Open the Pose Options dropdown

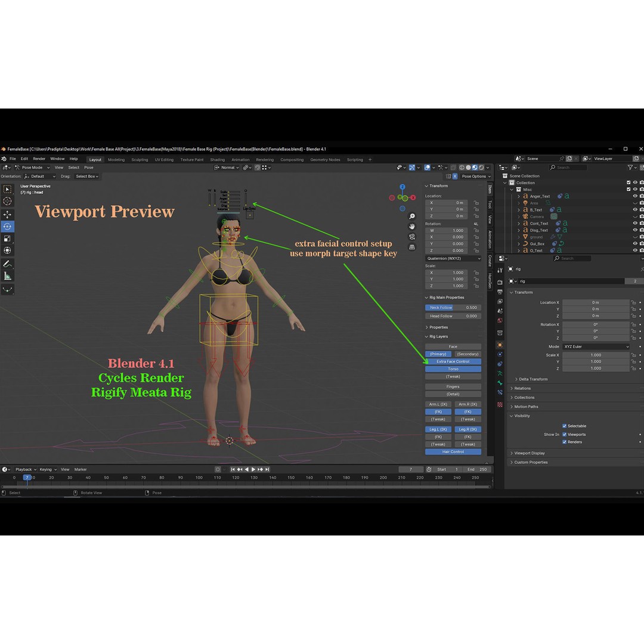point(476,176)
